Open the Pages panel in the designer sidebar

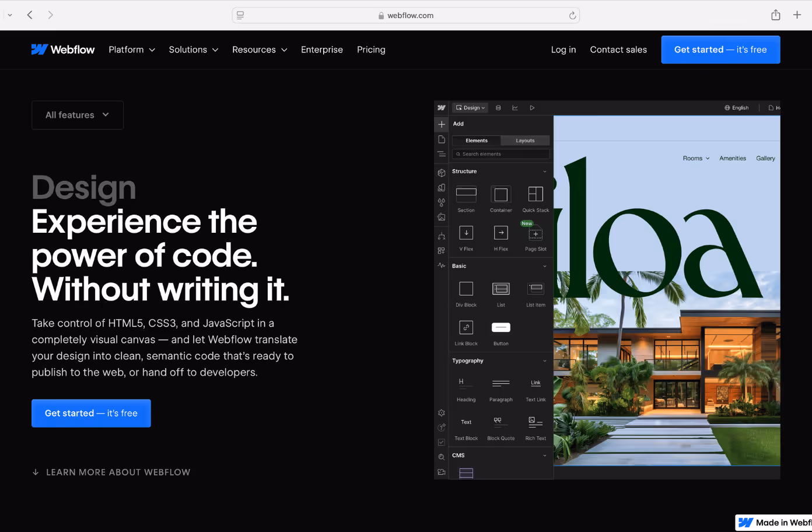tap(442, 139)
